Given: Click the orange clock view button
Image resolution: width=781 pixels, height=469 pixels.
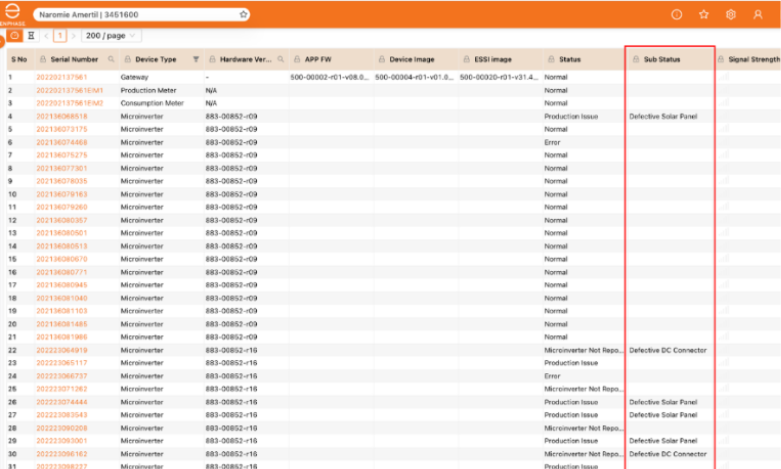Looking at the screenshot, I should tap(14, 35).
